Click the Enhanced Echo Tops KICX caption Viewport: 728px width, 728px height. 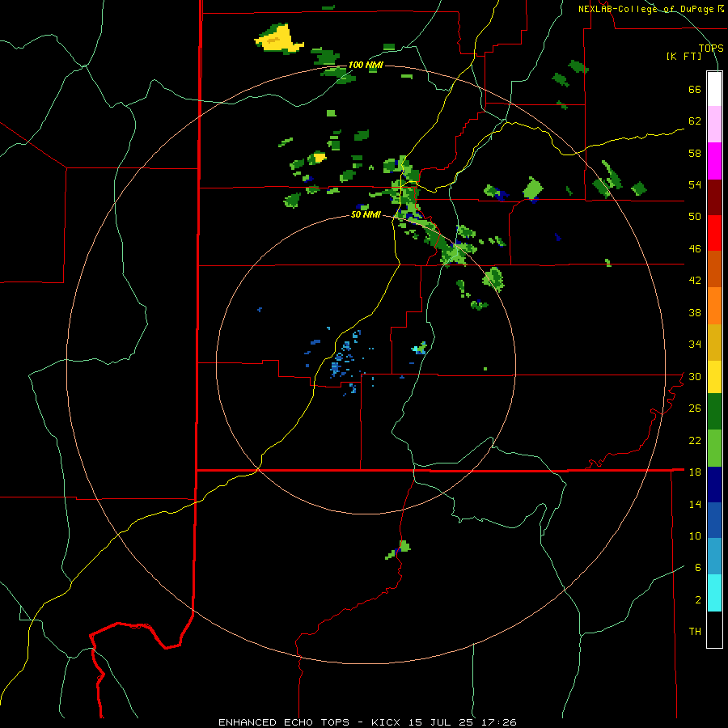[x=367, y=722]
